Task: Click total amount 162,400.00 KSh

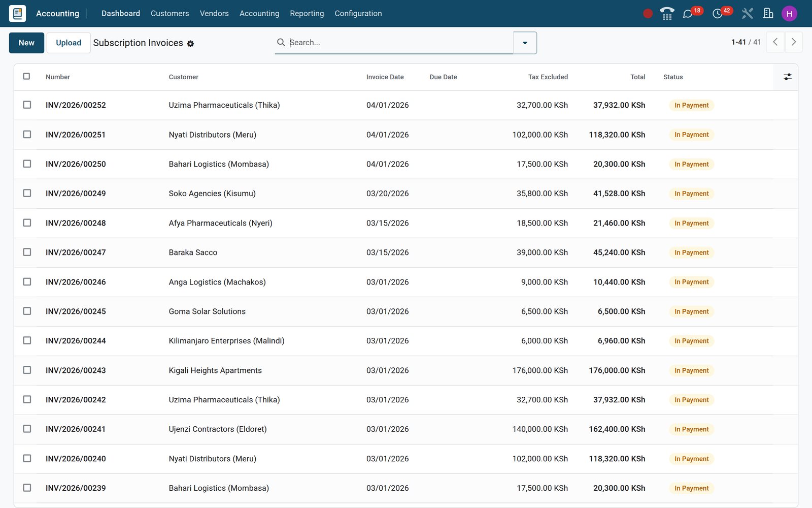Action: pos(617,429)
